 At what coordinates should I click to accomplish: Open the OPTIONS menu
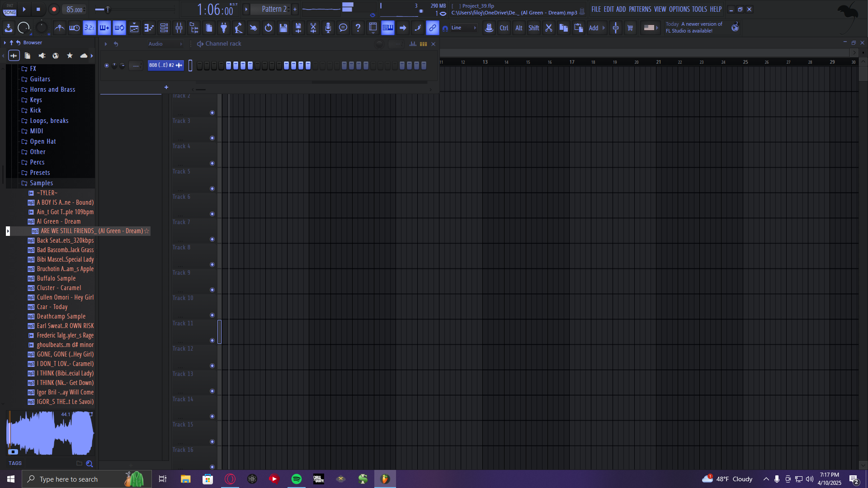(679, 9)
